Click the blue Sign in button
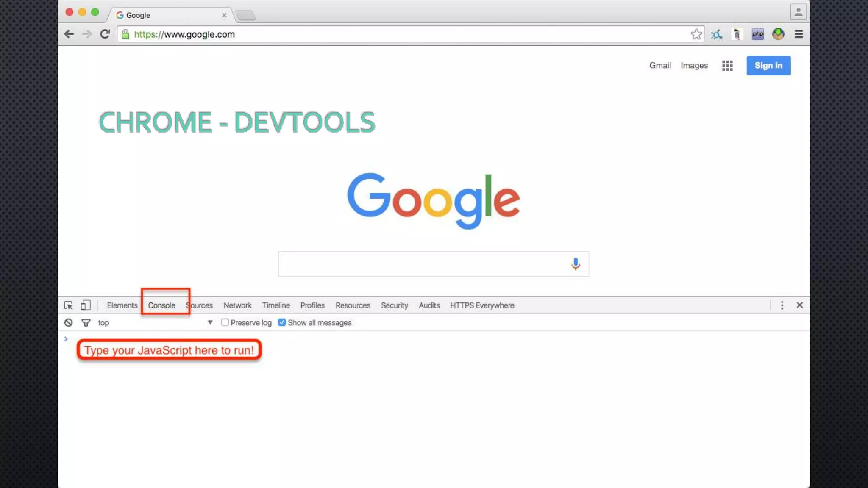The width and height of the screenshot is (868, 488). (768, 66)
